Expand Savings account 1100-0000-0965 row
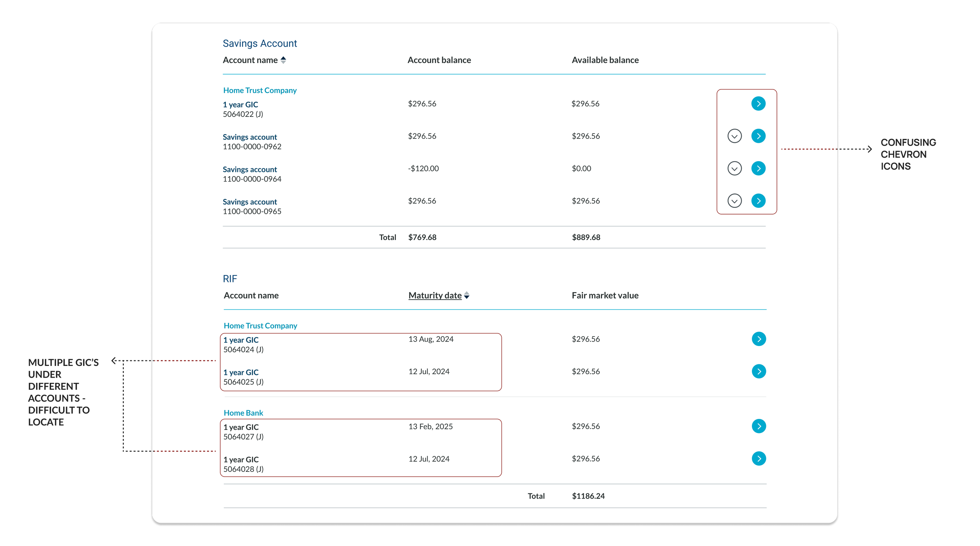The width and height of the screenshot is (980, 546). [x=734, y=201]
